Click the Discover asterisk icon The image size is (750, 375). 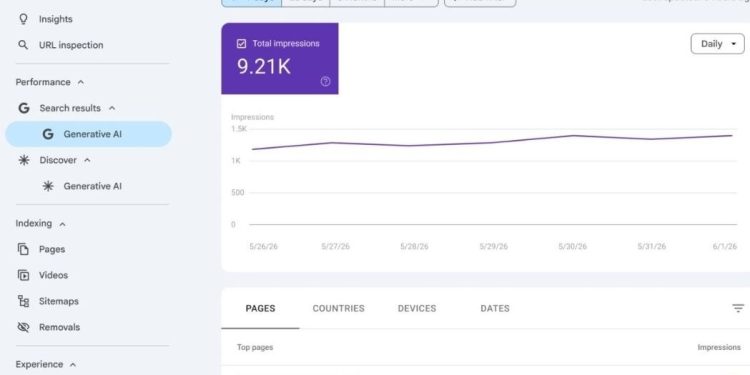click(23, 160)
